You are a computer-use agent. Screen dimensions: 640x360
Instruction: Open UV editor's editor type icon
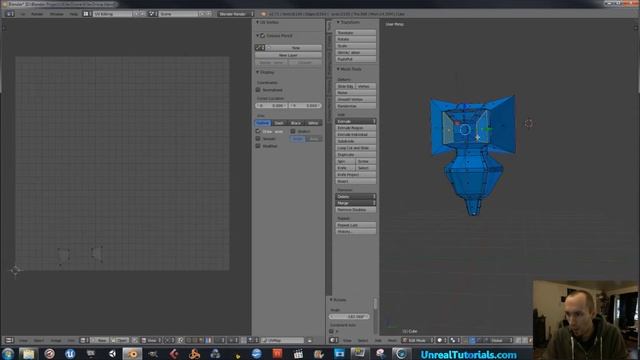[x=9, y=340]
